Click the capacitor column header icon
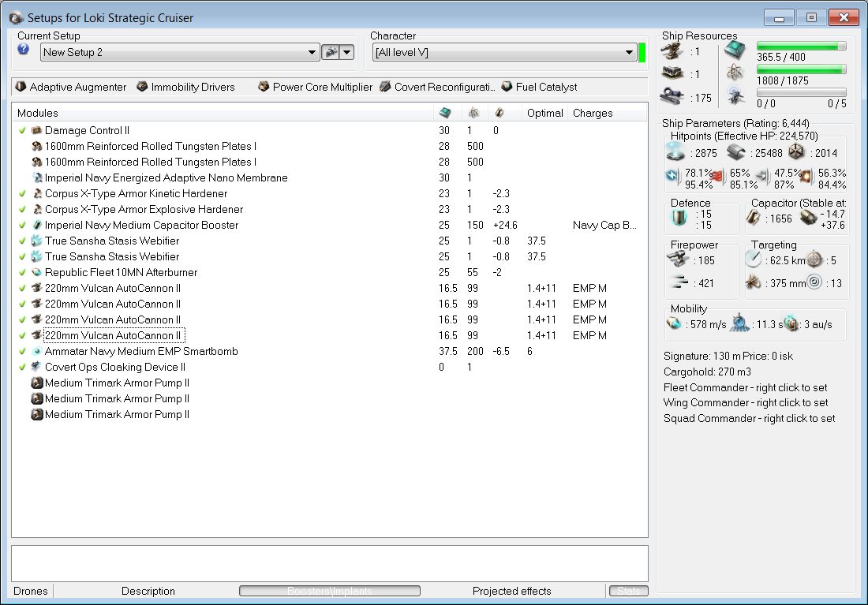 499,113
